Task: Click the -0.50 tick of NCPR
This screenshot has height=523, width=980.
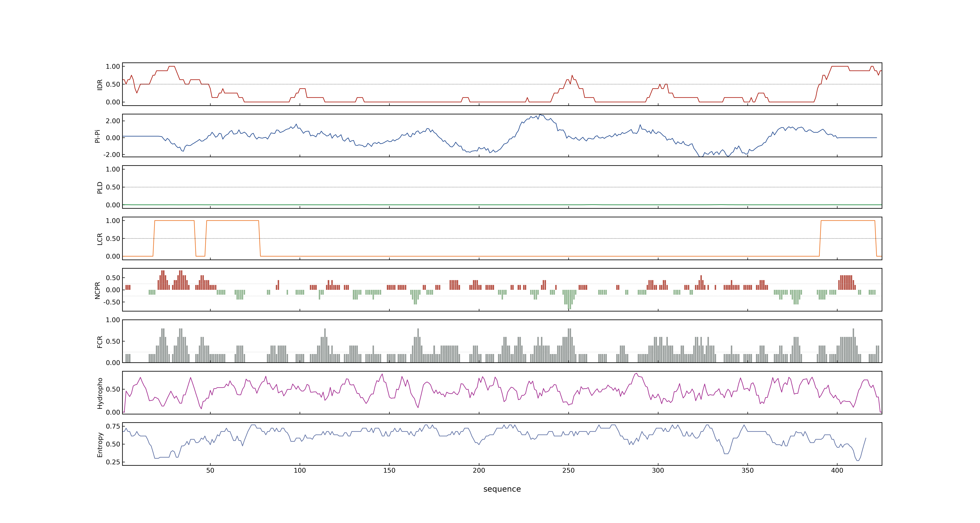Action: click(x=111, y=302)
